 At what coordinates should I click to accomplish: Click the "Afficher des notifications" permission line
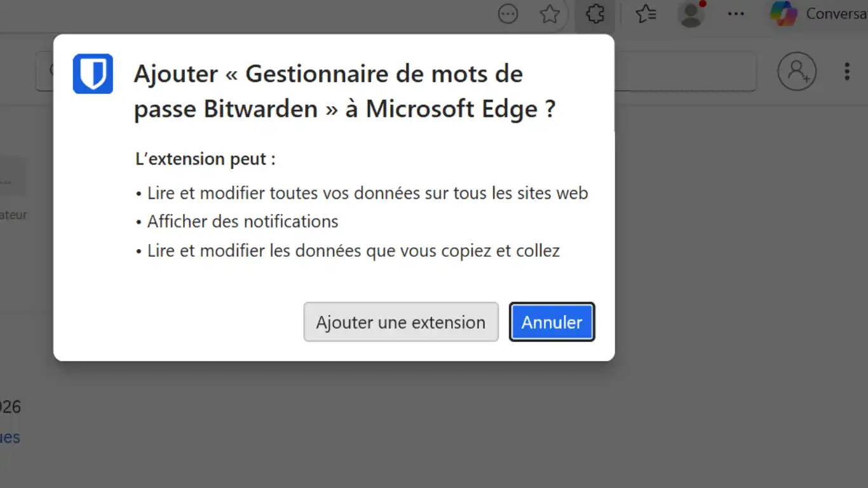[x=243, y=221]
